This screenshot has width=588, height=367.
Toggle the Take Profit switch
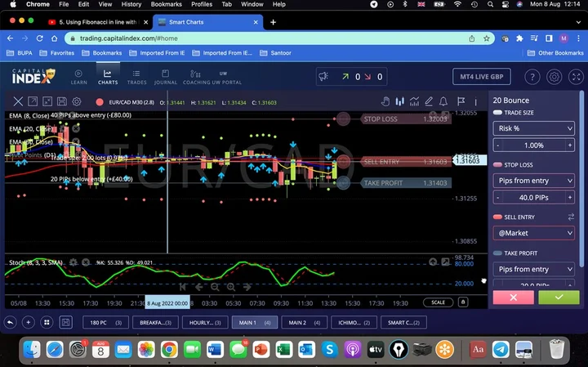coord(497,253)
